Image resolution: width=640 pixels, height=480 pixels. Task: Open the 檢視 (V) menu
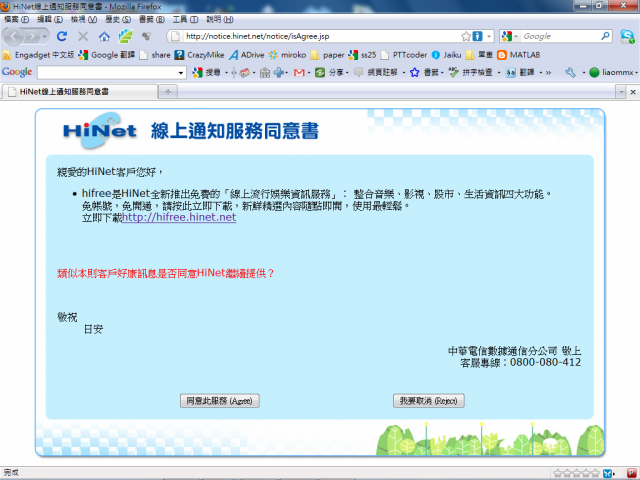point(84,19)
